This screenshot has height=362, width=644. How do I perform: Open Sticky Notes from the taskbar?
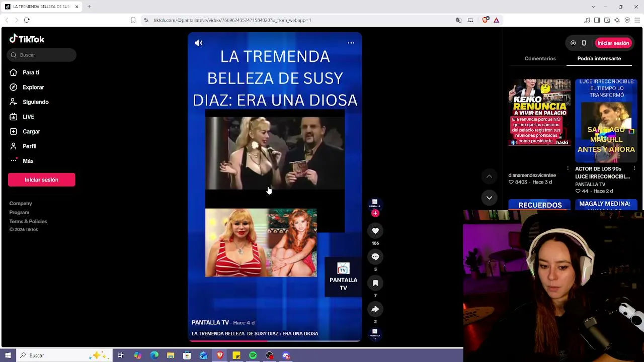click(236, 355)
